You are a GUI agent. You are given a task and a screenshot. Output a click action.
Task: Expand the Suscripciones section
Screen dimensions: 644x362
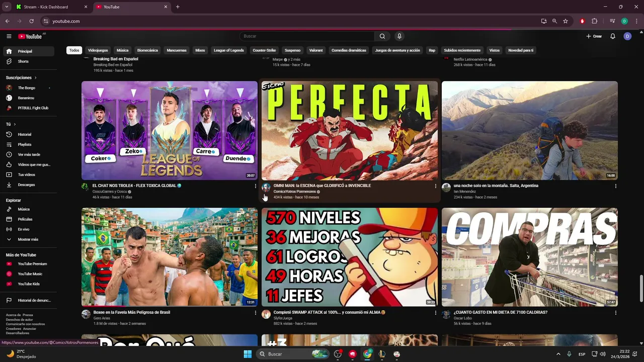pos(21,77)
